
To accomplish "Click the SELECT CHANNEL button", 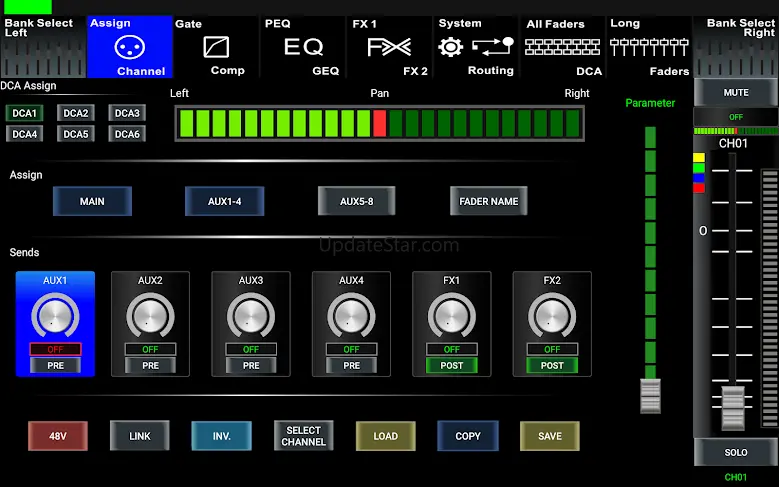I will [303, 436].
